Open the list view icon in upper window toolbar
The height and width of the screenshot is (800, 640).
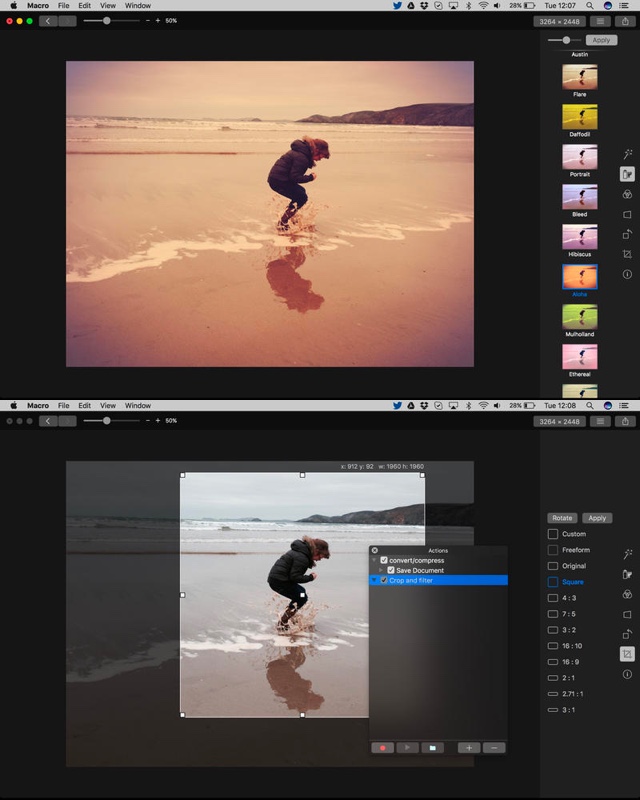point(600,21)
